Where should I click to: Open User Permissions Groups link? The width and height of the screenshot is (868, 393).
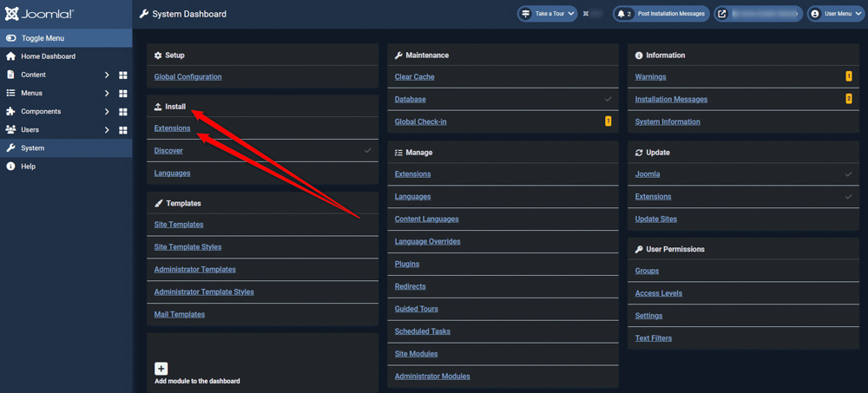click(648, 272)
